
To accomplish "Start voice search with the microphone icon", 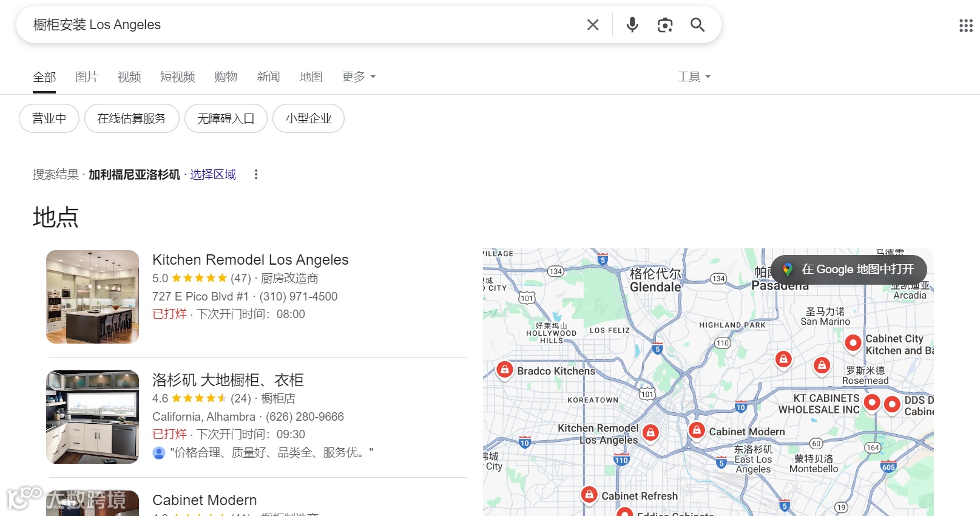I will 632,25.
